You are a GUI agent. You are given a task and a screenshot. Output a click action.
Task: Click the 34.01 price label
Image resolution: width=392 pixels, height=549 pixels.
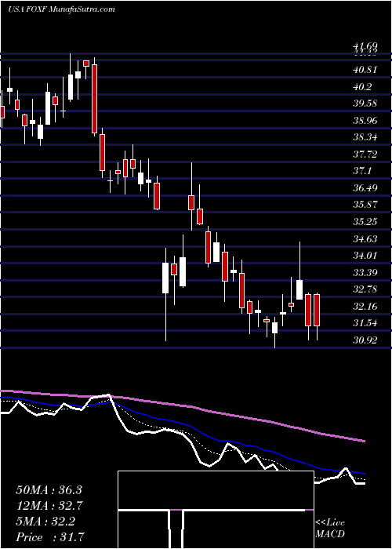point(365,256)
